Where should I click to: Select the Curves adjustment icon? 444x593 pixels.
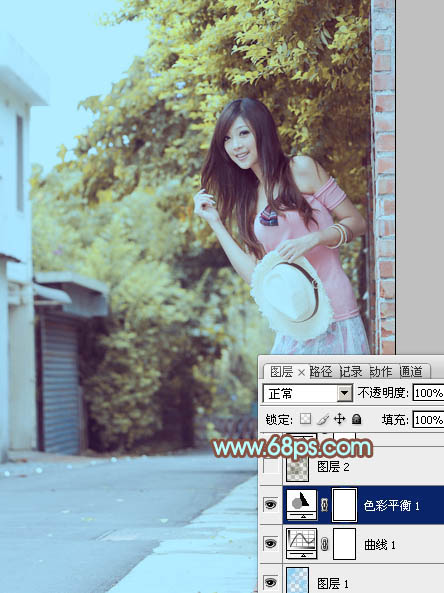pos(301,544)
